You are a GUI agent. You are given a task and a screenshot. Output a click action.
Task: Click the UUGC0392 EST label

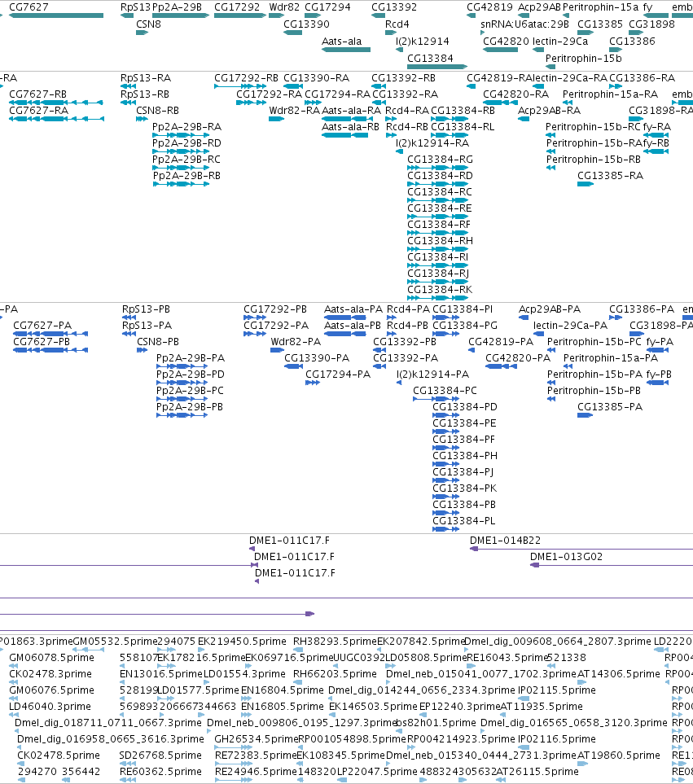point(359,657)
